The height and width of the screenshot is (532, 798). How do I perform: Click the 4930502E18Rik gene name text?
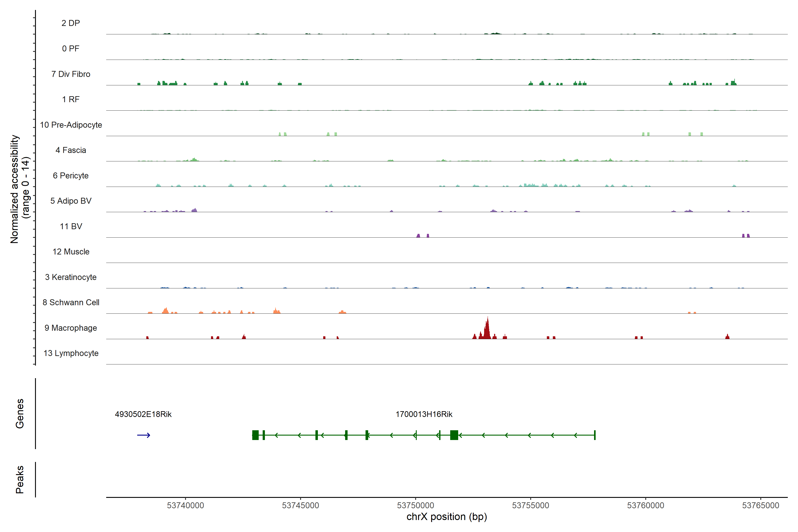[143, 414]
